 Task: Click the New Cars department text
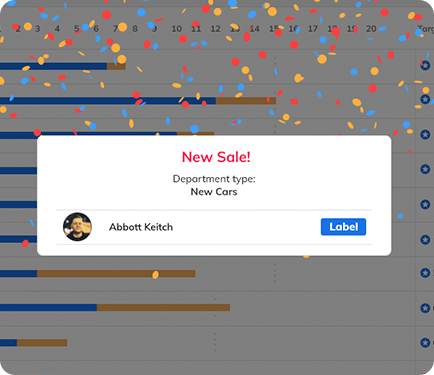tap(214, 192)
